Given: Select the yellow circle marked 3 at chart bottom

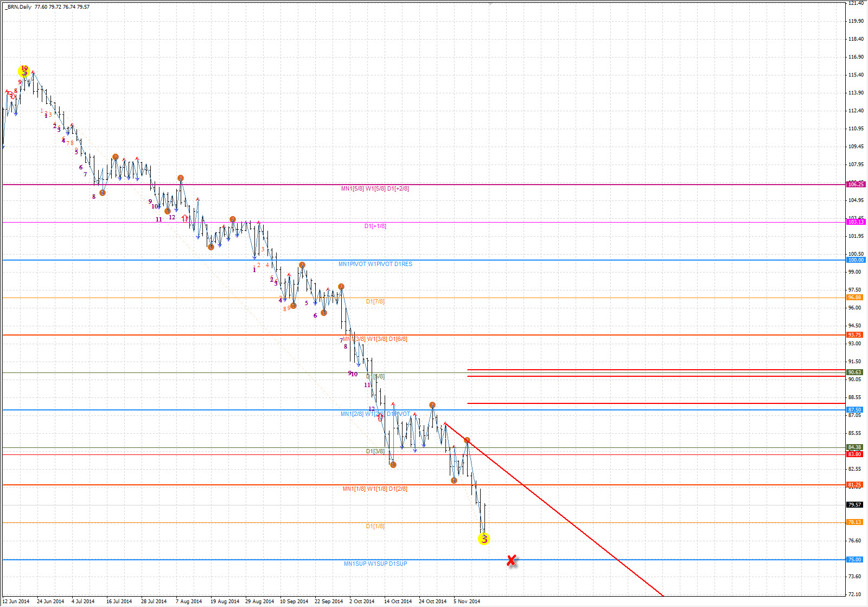Looking at the screenshot, I should [483, 539].
